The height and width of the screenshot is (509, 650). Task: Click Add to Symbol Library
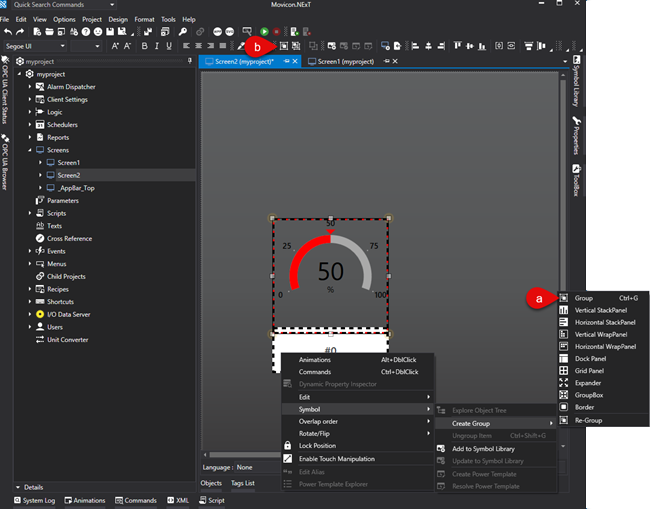[485, 448]
